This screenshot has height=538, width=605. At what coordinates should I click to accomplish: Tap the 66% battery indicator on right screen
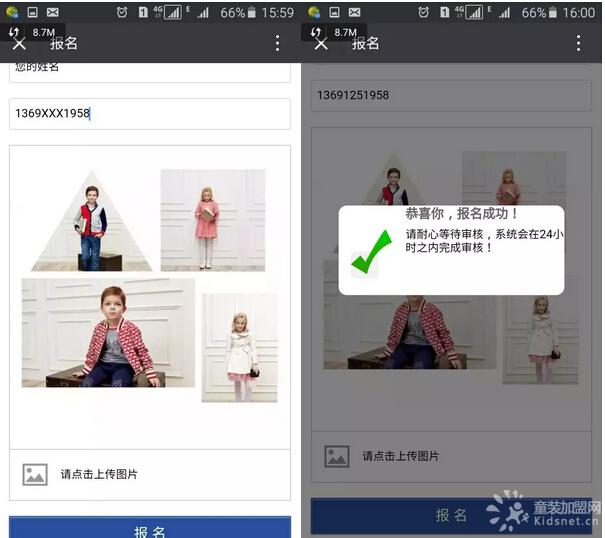click(539, 13)
